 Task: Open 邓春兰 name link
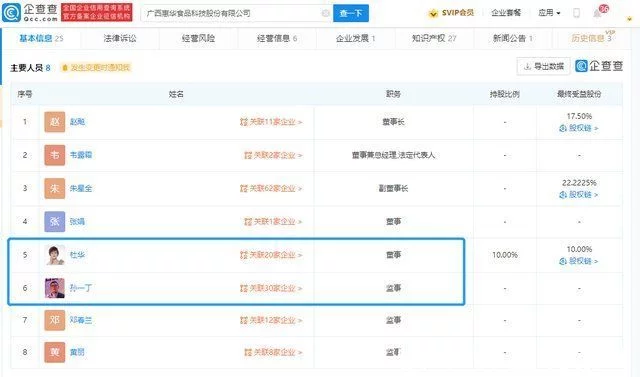pyautogui.click(x=81, y=320)
